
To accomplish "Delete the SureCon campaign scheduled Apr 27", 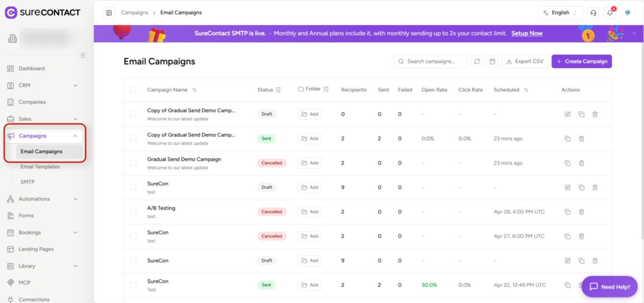I will click(x=581, y=237).
